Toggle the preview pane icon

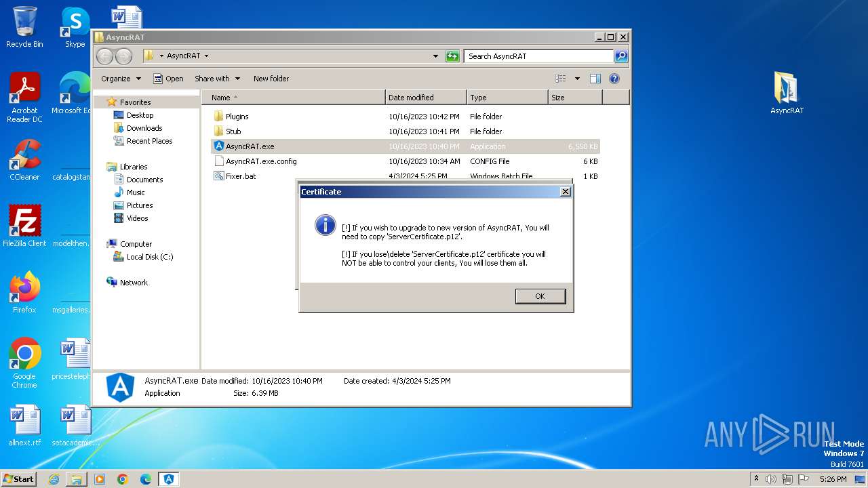click(x=595, y=79)
